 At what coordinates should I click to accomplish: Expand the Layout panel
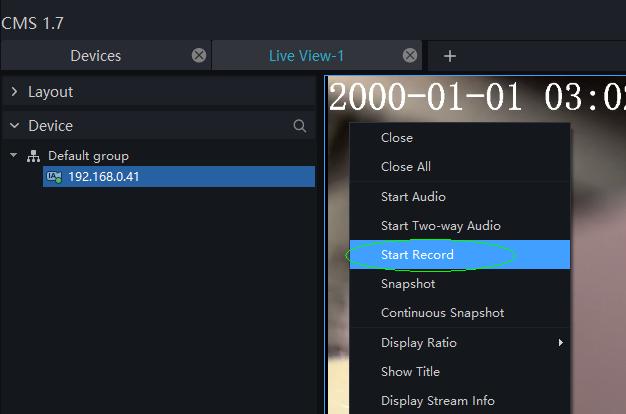(15, 92)
